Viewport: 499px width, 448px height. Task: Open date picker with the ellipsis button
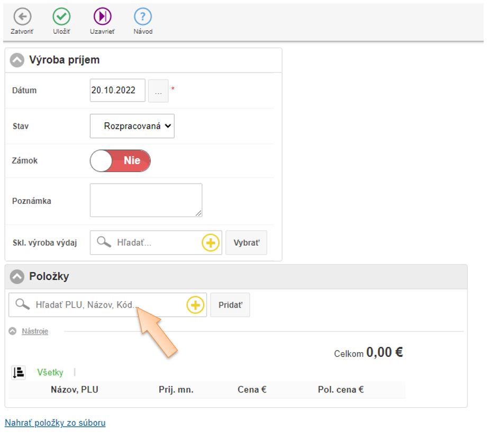tap(158, 91)
